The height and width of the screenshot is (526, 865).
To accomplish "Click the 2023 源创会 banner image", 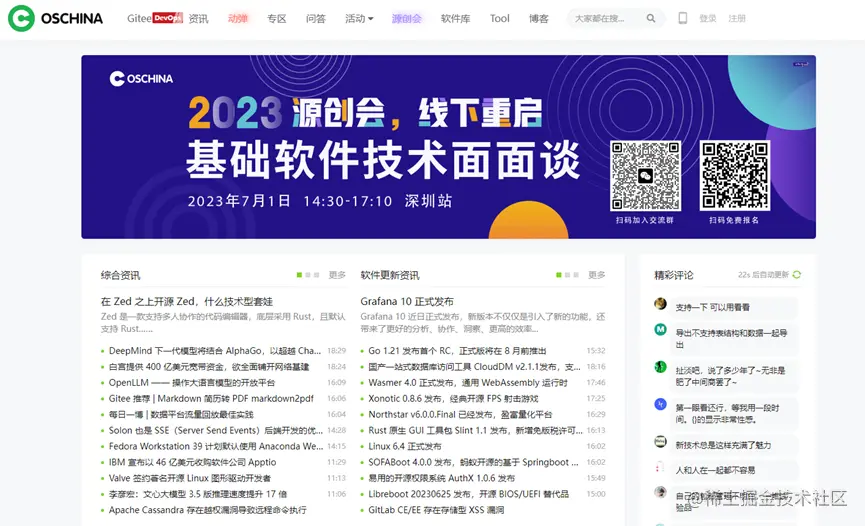I will click(x=448, y=147).
